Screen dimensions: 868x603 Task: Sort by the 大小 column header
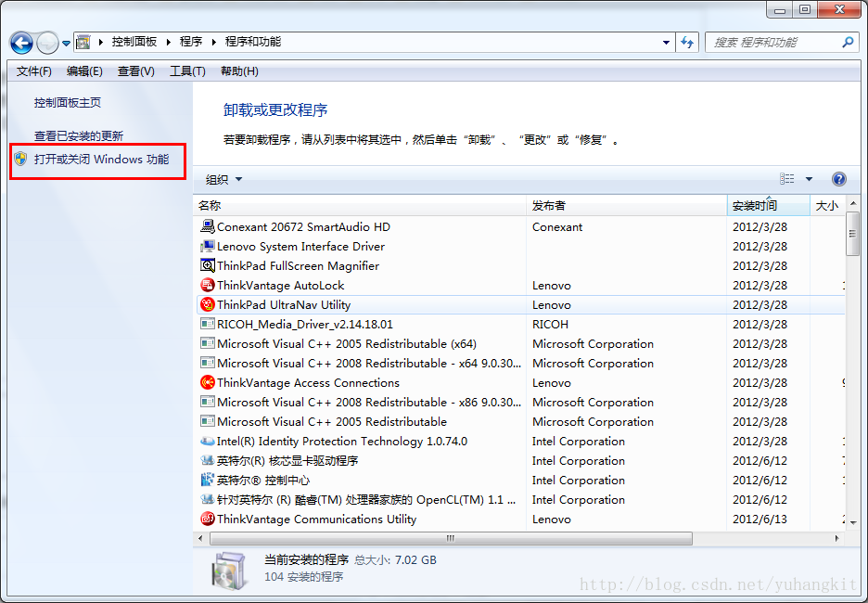point(827,205)
